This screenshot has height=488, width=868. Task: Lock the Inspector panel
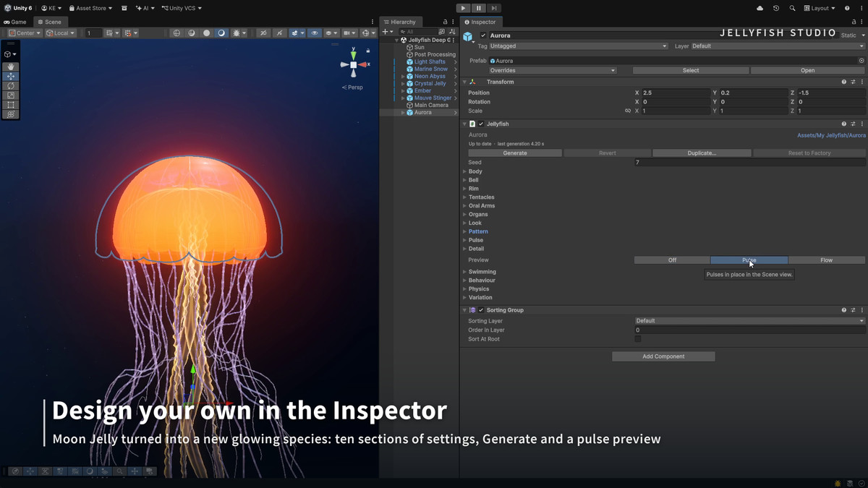854,22
